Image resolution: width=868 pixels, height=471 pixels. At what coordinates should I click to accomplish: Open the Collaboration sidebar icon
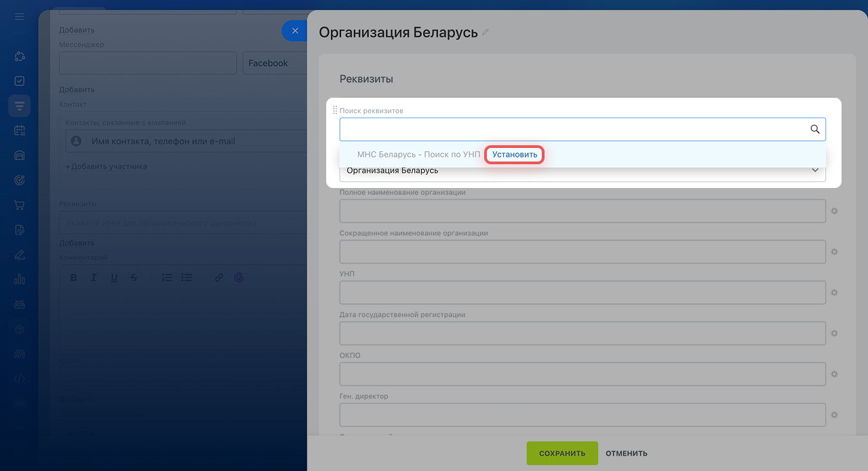click(x=19, y=56)
